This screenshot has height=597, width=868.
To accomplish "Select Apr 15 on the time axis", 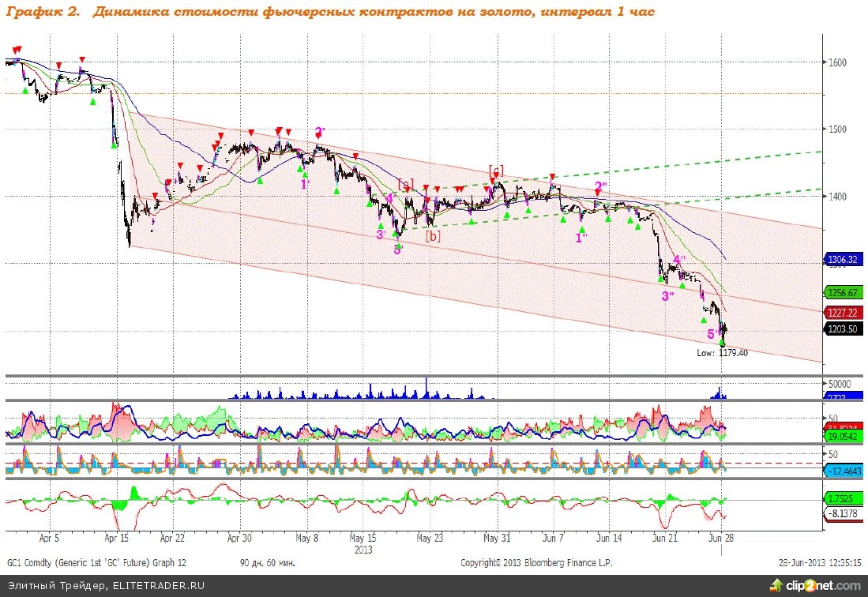I will (116, 538).
